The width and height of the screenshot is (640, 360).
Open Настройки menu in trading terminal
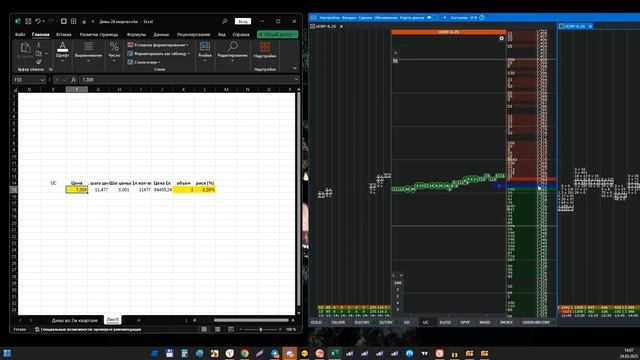pos(329,18)
